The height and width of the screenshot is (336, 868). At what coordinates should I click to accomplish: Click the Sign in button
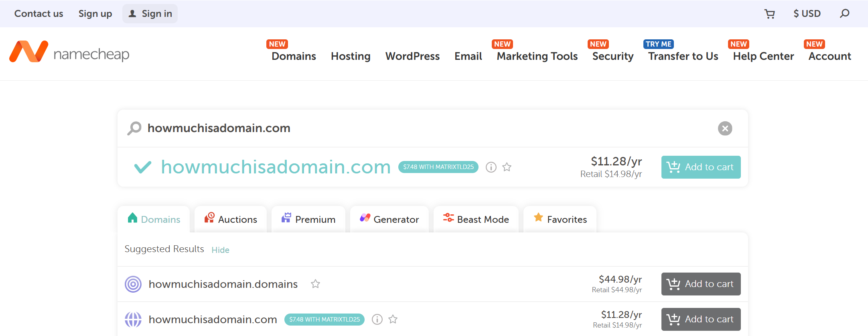(x=150, y=14)
